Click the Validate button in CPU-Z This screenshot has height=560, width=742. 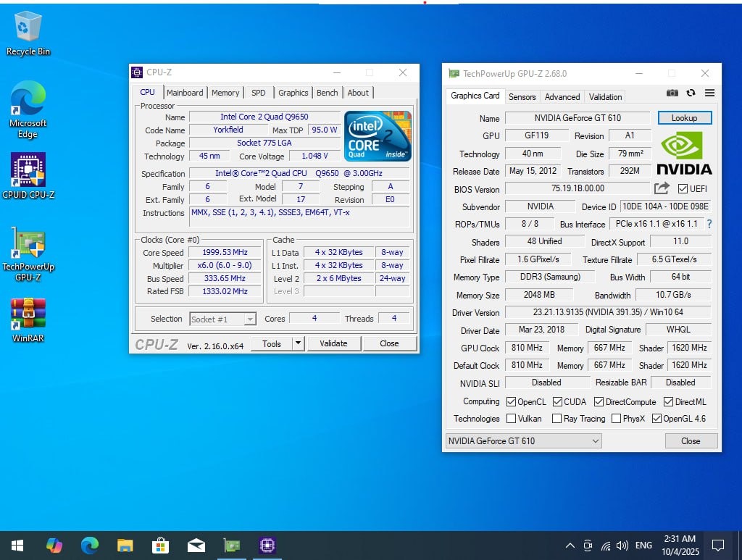coord(333,343)
